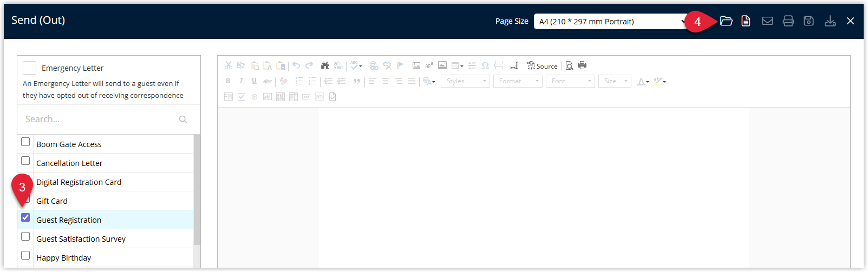Image resolution: width=868 pixels, height=272 pixels.
Task: Open the Size dropdown
Action: pos(615,81)
